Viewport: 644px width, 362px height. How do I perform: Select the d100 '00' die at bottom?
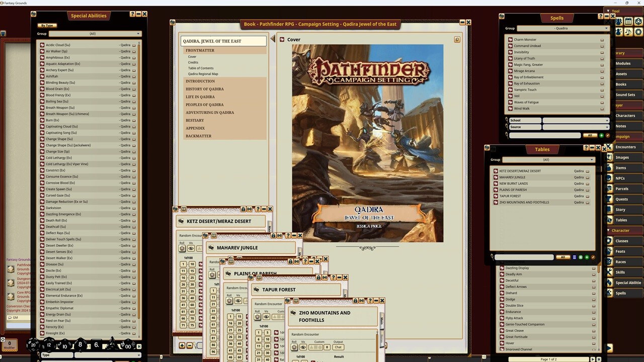(128, 346)
